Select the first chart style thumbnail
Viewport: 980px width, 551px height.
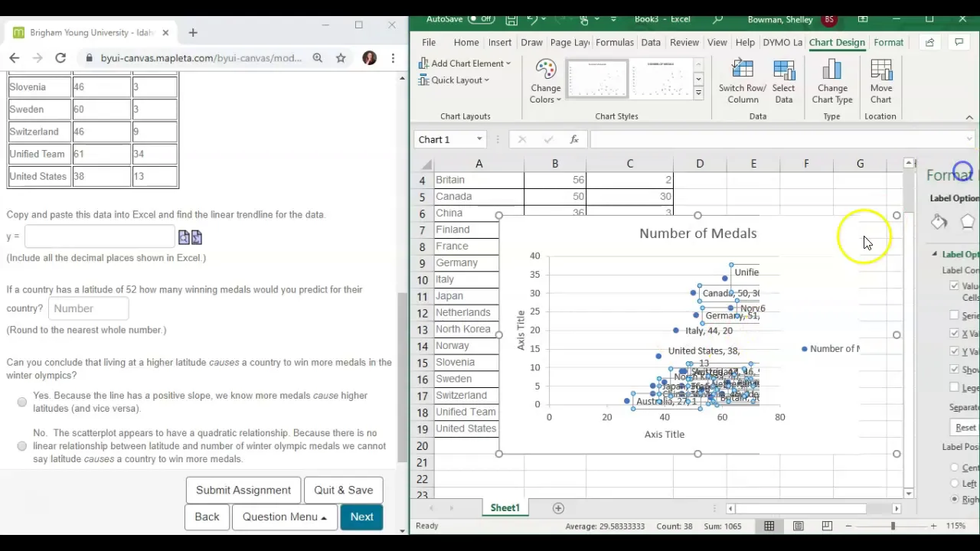click(x=597, y=79)
